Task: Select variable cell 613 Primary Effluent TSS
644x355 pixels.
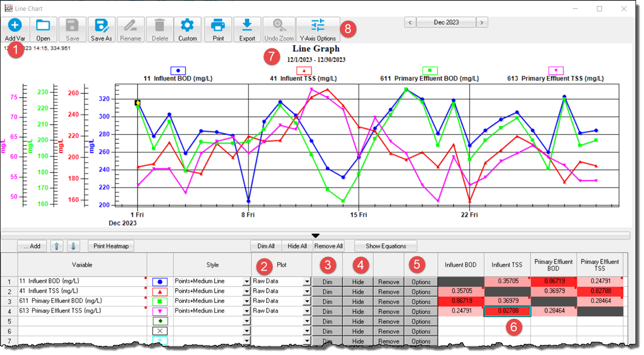Action: click(x=82, y=311)
